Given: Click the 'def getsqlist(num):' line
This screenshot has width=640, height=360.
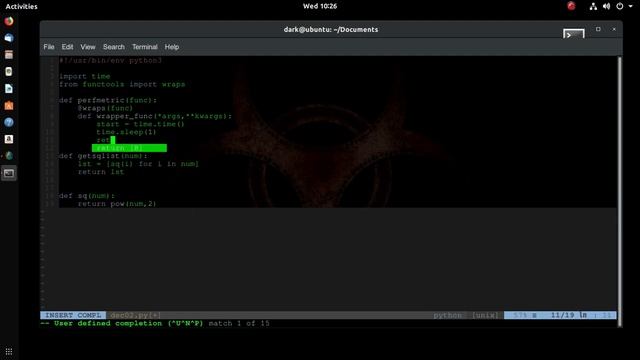Looking at the screenshot, I should [x=103, y=156].
